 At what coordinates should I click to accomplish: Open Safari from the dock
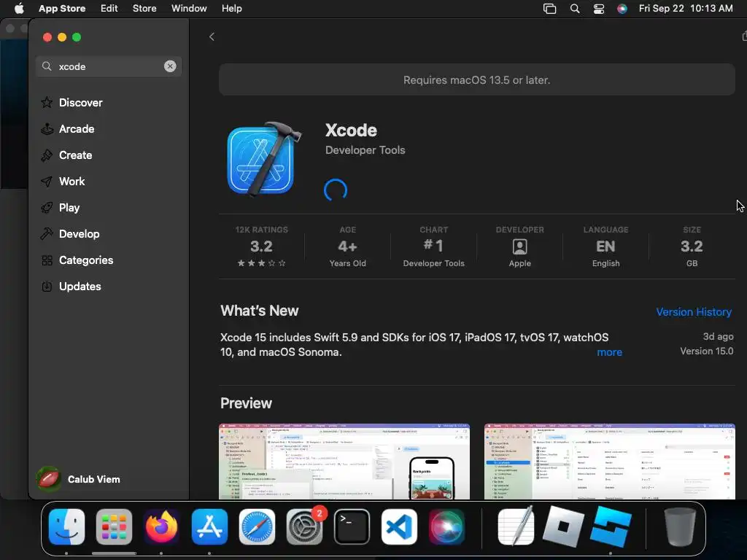tap(257, 526)
